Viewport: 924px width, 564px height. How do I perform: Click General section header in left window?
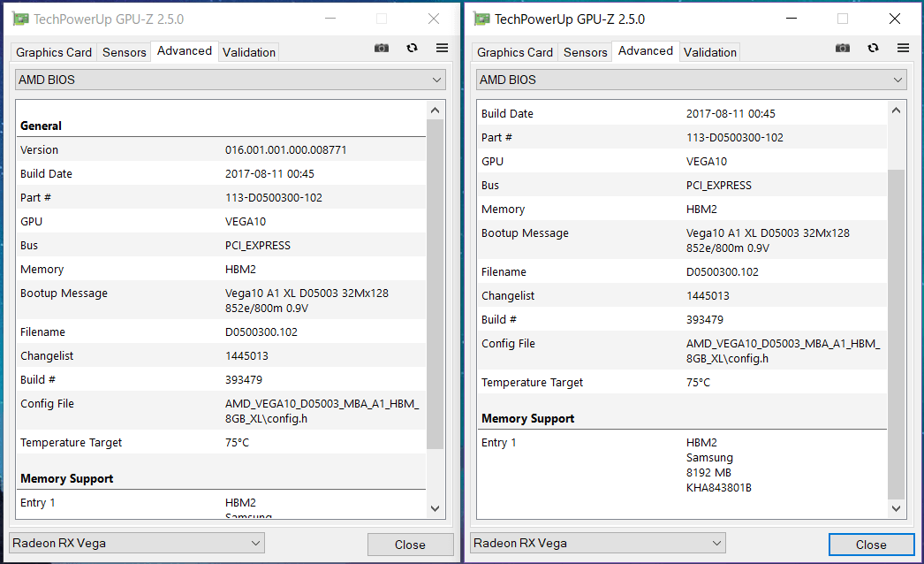[x=41, y=126]
